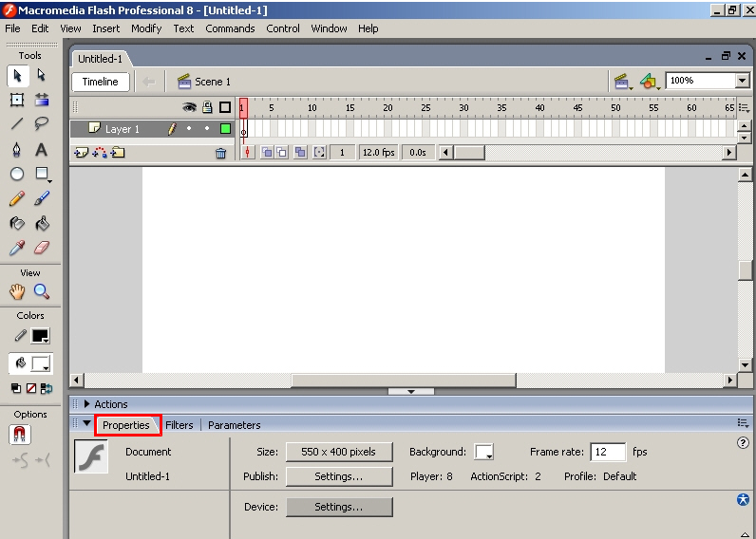Viewport: 756px width, 539px height.
Task: Select the Brush tool
Action: (42, 198)
